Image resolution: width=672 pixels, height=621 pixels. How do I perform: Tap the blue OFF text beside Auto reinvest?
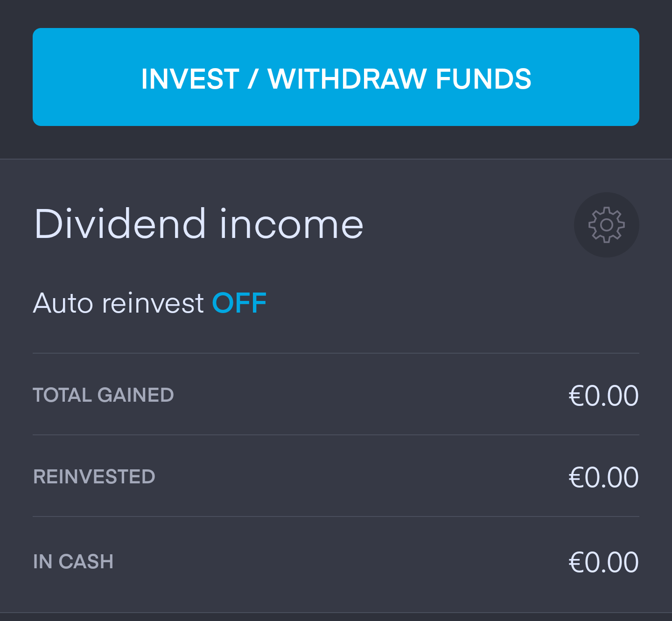point(239,303)
